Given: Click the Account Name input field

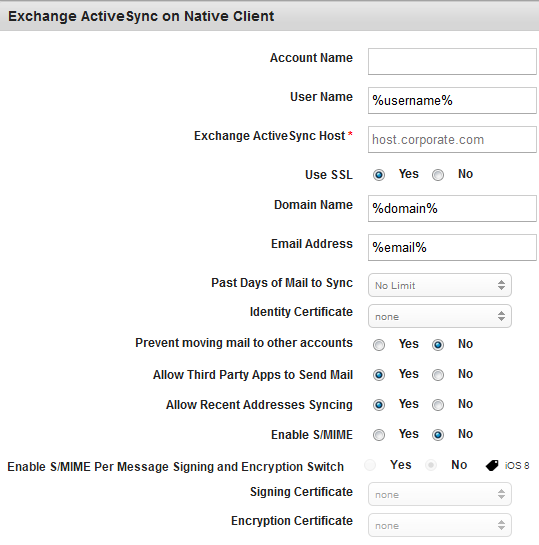Looking at the screenshot, I should (452, 62).
